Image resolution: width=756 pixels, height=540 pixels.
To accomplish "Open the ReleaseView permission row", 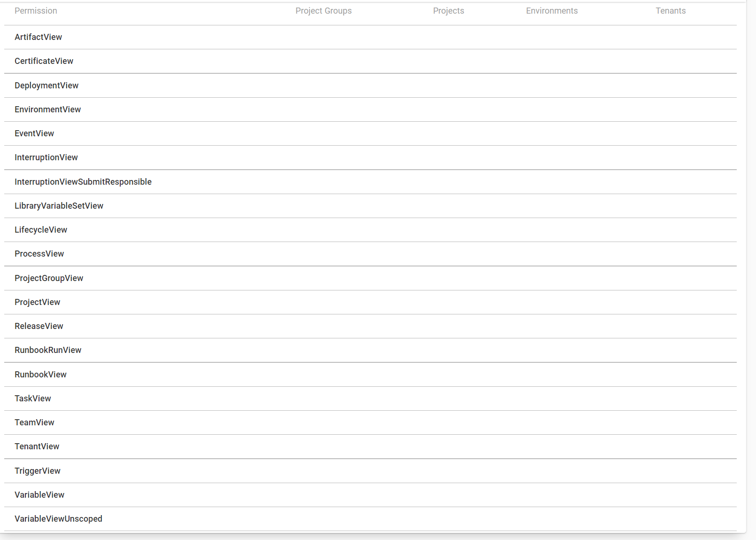I will [39, 326].
